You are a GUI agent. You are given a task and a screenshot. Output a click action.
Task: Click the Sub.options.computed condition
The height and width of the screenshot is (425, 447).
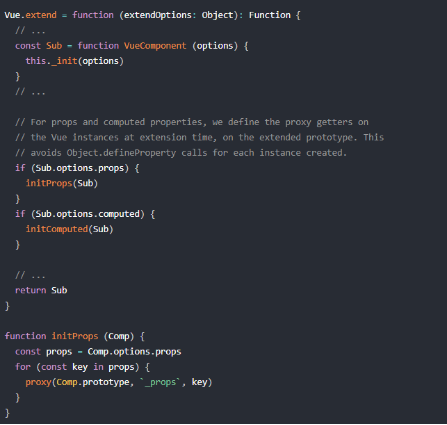[88, 214]
